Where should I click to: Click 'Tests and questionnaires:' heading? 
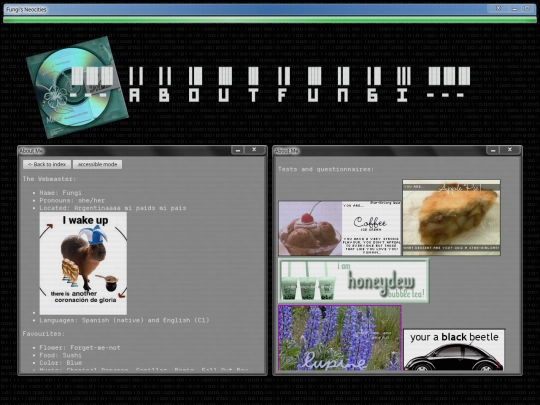click(326, 169)
